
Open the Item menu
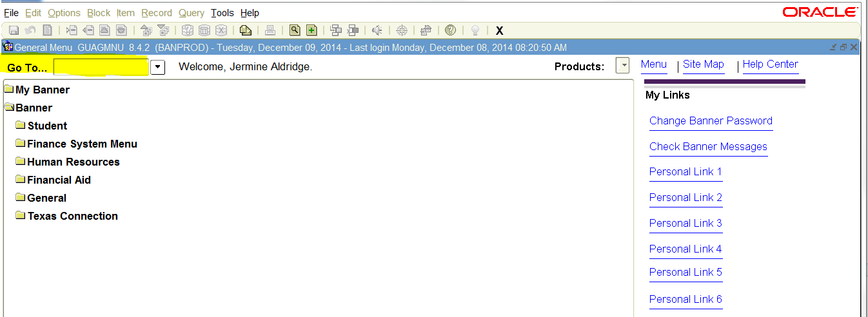[126, 13]
